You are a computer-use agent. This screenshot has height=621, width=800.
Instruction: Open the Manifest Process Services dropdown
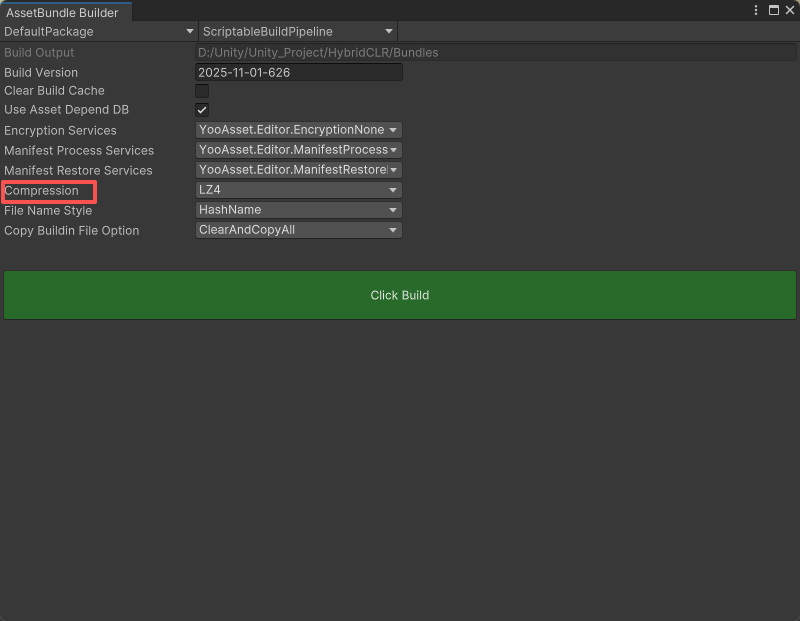tap(298, 150)
